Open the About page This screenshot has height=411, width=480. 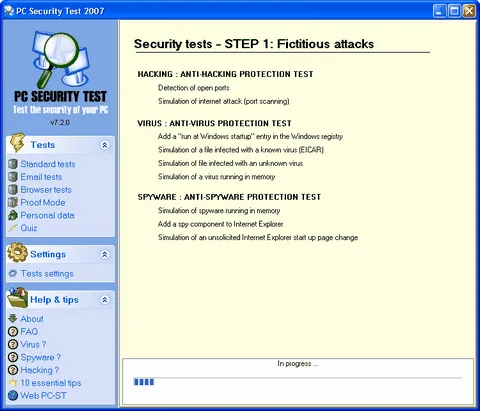[x=32, y=319]
